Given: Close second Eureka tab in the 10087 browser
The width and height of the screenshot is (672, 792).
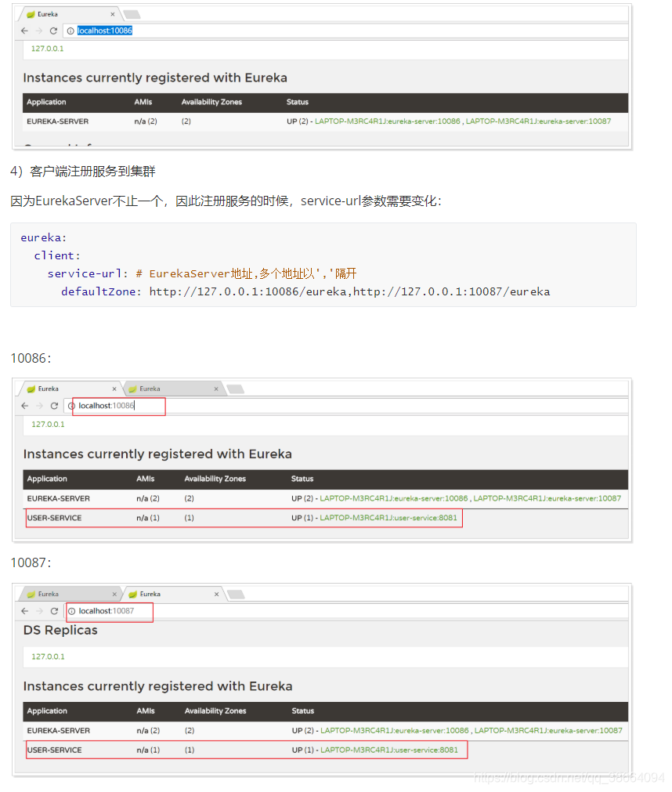Looking at the screenshot, I should click(x=217, y=595).
